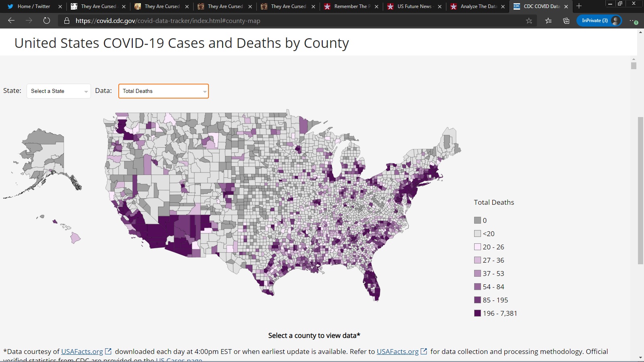Open the favorites list icon
644x362 pixels.
click(x=548, y=21)
